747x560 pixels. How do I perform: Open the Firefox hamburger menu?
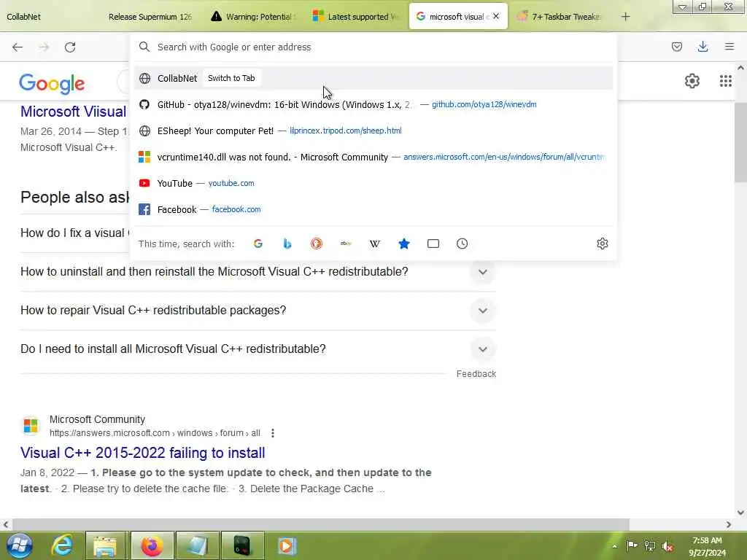pos(729,47)
